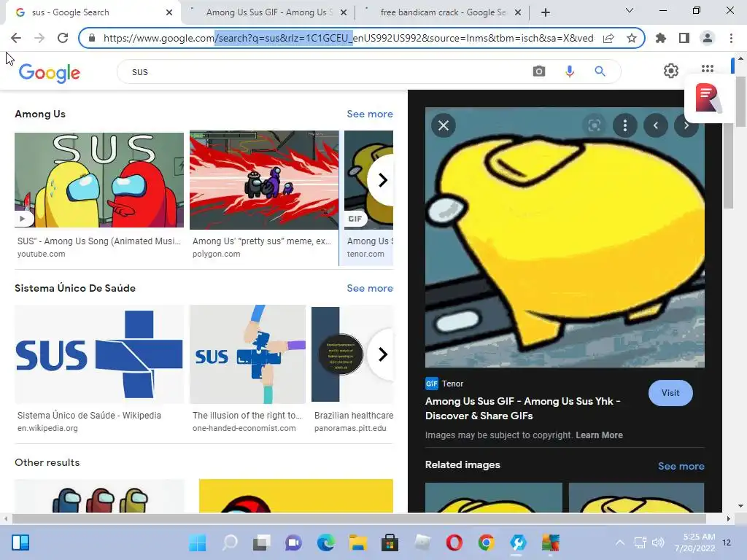
Task: Open a new browser tab
Action: click(x=546, y=12)
